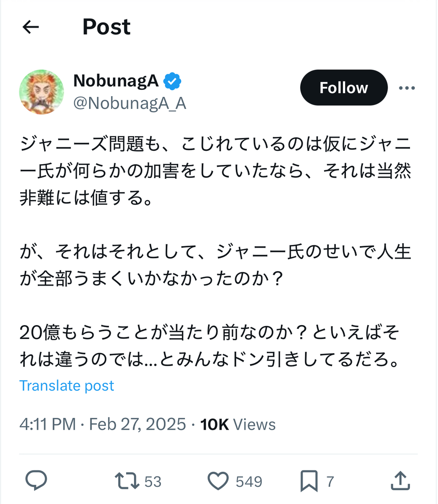Click the Post header title
This screenshot has height=504, width=438.
tap(106, 27)
